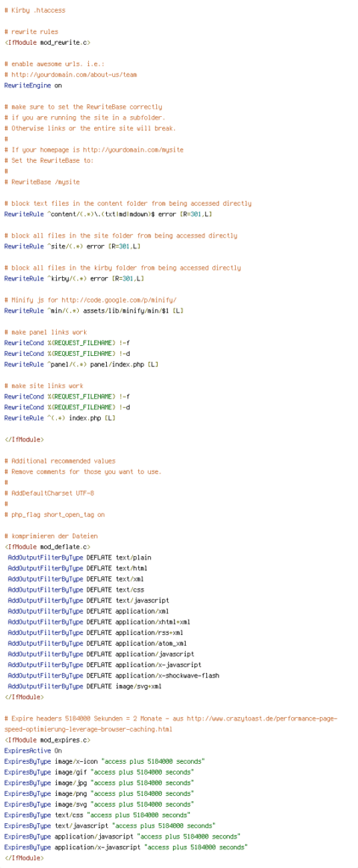Click the '# php_flag short_open_tag on' comment
The width and height of the screenshot is (358, 868).
(x=53, y=515)
